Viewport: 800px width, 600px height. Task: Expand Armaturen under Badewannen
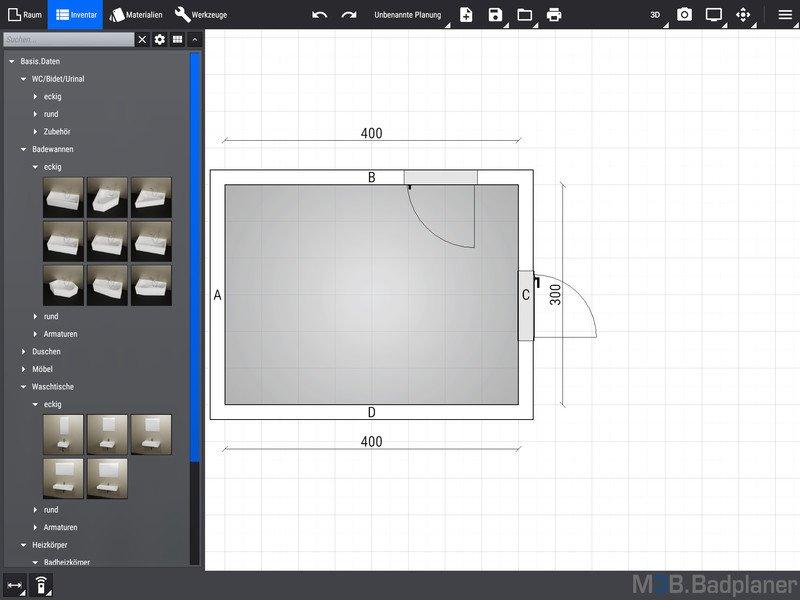point(35,334)
